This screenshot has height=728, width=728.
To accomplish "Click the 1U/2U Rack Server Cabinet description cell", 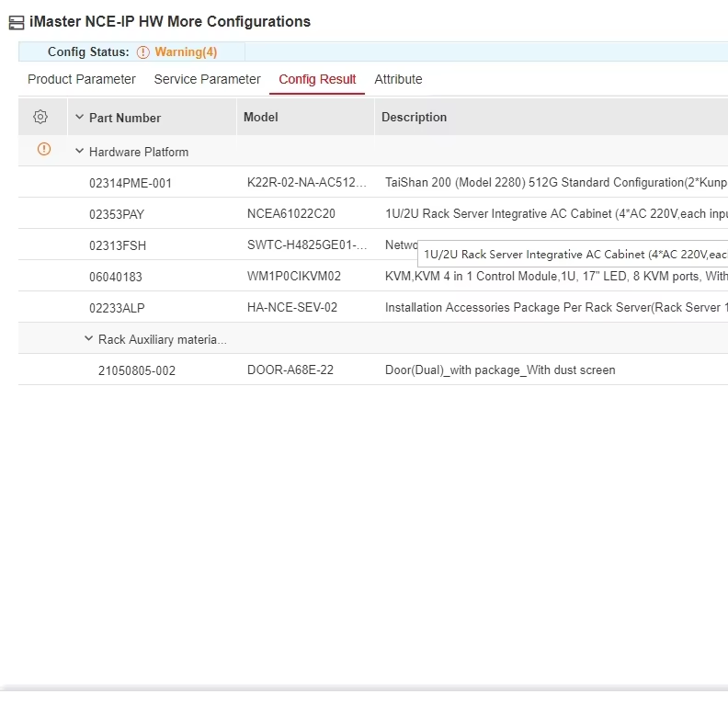I will [556, 213].
